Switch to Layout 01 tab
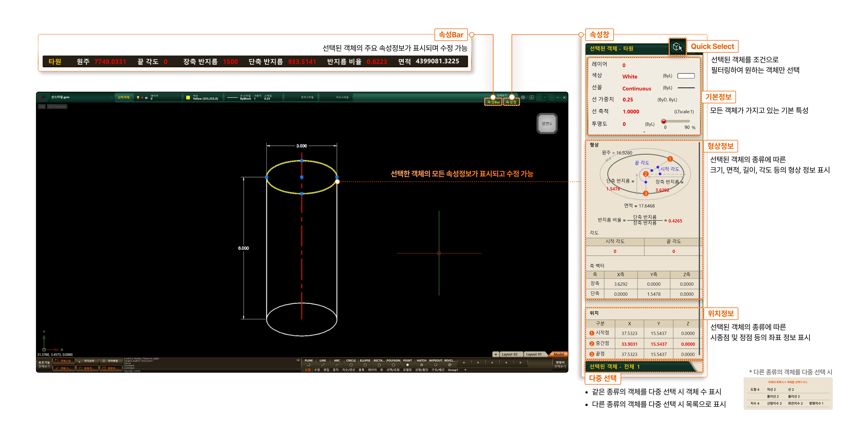 click(x=534, y=354)
